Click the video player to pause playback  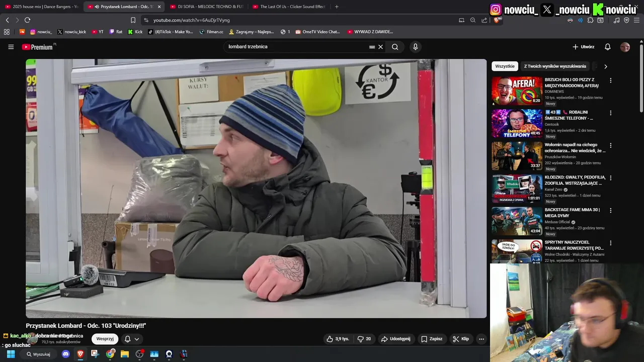click(256, 189)
